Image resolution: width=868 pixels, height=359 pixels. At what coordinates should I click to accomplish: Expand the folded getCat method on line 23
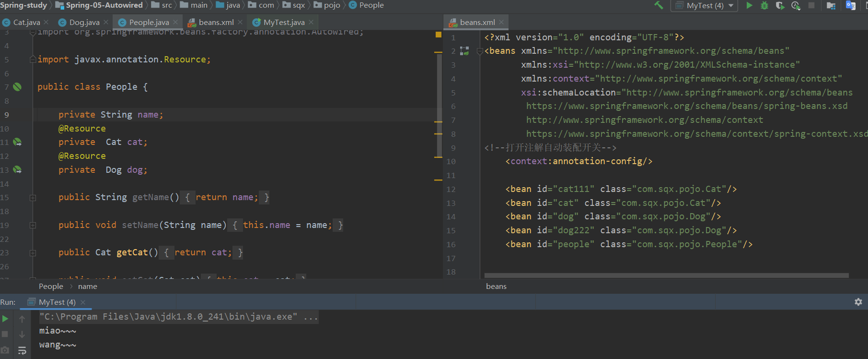33,253
